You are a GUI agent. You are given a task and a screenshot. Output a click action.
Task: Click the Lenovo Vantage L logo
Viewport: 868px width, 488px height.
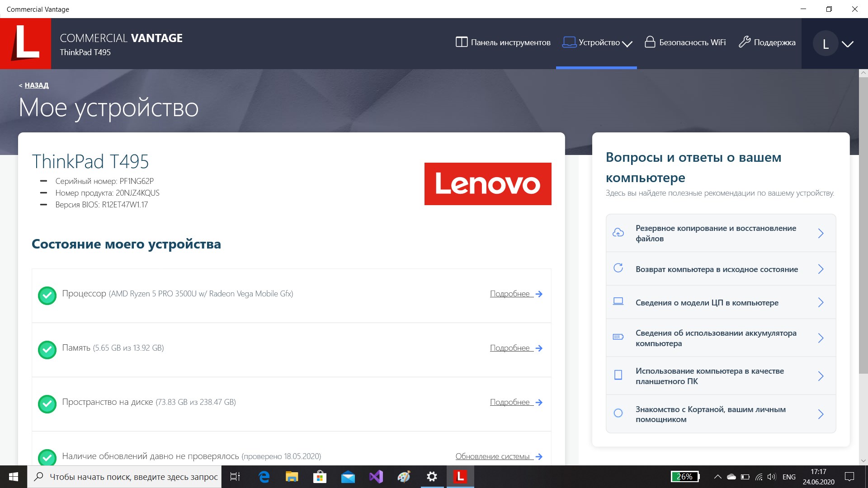pos(25,43)
